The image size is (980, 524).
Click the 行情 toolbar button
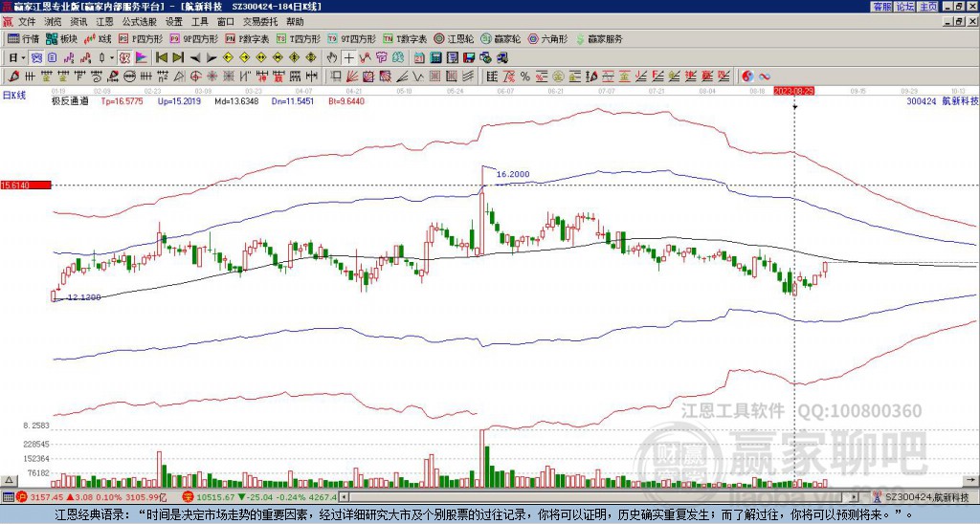click(x=23, y=39)
